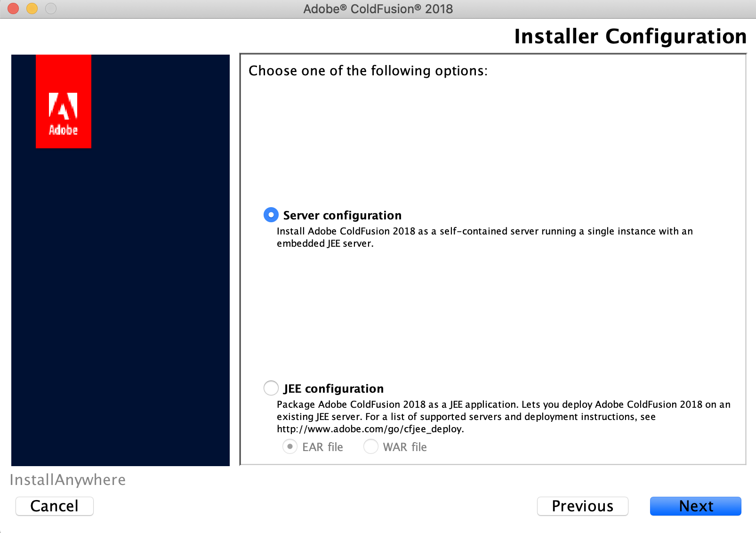Click the http://www.adobe.com/go/cfjee_deploy URL text

click(370, 429)
